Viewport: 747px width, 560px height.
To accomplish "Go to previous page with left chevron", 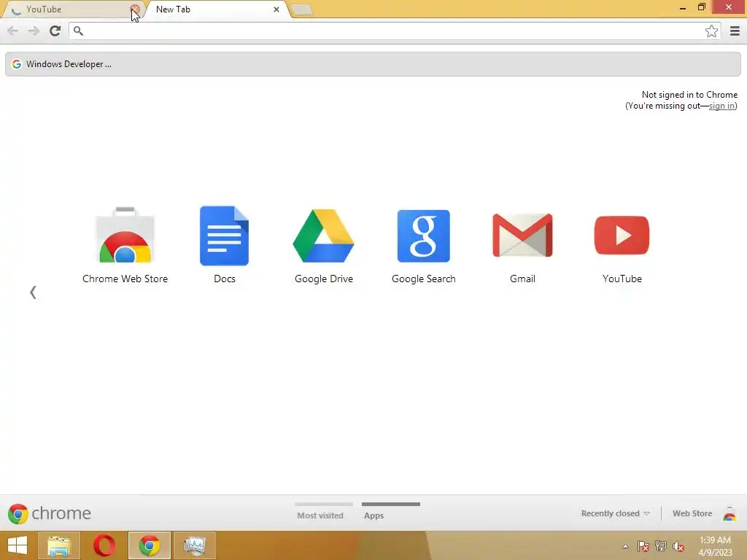I will coord(33,292).
